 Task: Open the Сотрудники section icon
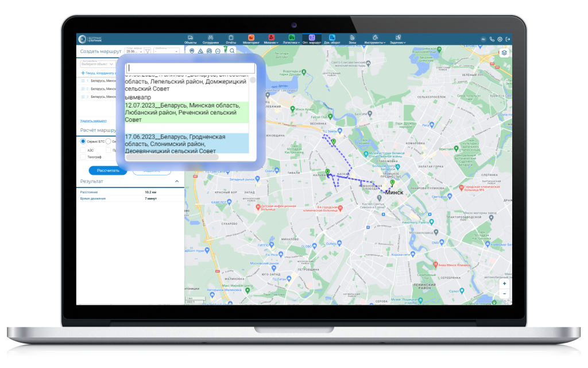211,38
